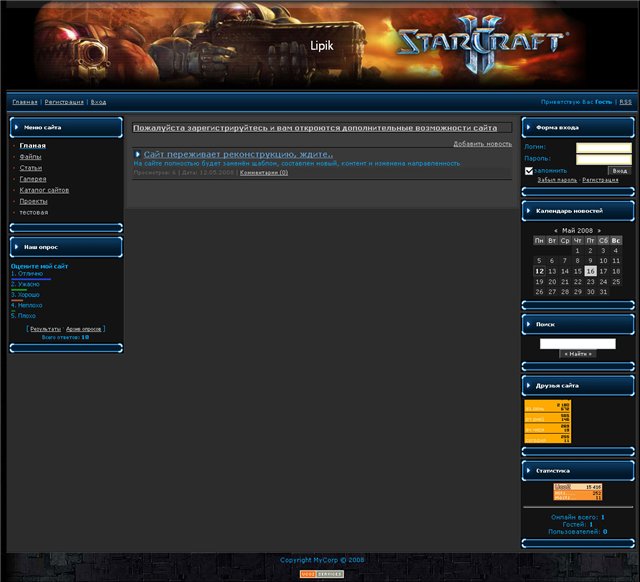The width and height of the screenshot is (640, 582).
Task: Click the uCoz services badge in the footer
Action: click(322, 574)
